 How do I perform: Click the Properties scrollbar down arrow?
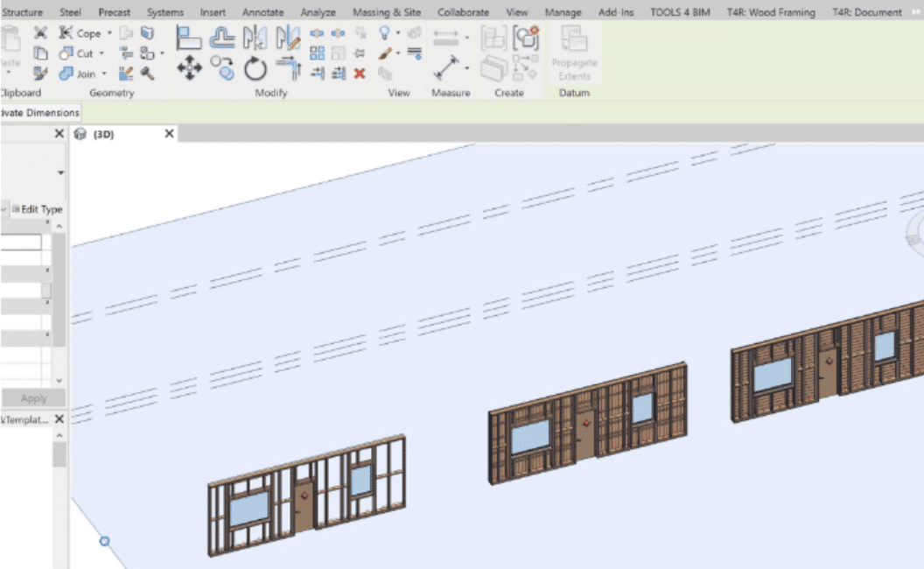pos(59,381)
